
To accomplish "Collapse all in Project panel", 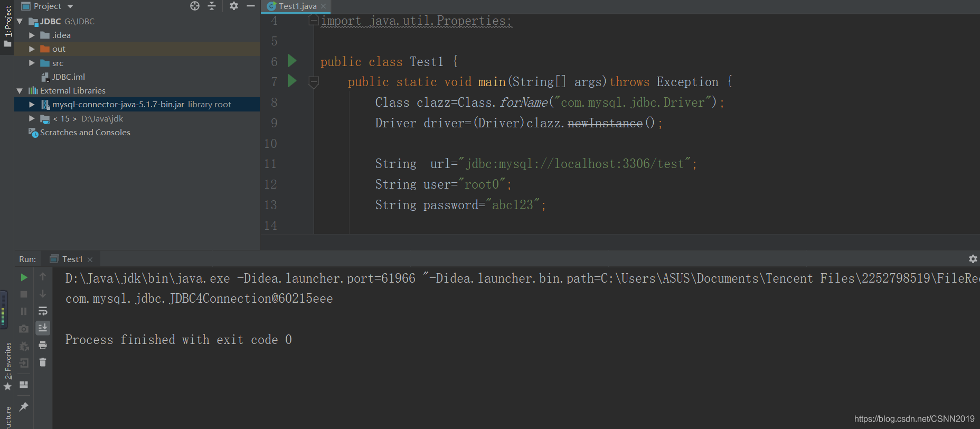I will coord(212,6).
